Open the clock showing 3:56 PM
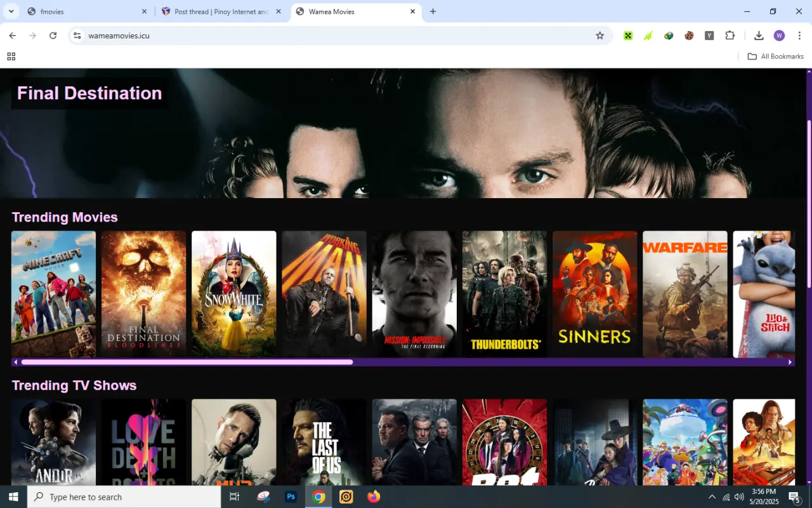The image size is (812, 508). click(x=763, y=497)
